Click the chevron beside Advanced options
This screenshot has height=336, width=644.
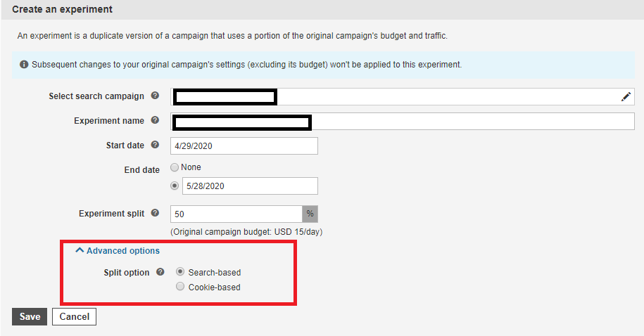pos(80,250)
